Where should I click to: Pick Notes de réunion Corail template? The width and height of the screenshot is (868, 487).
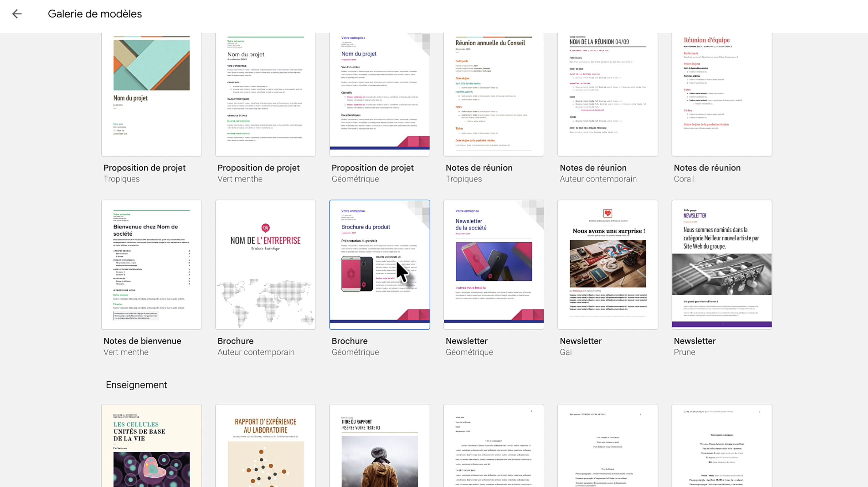[721, 94]
